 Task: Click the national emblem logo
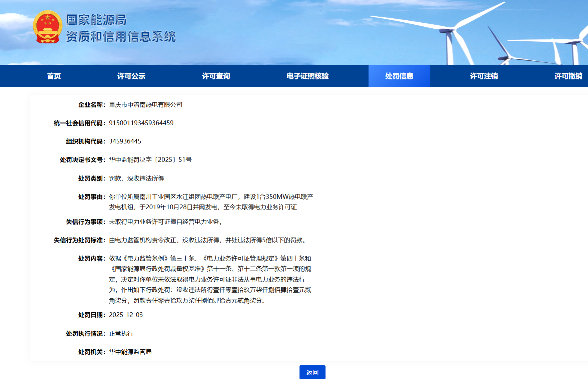click(x=48, y=27)
